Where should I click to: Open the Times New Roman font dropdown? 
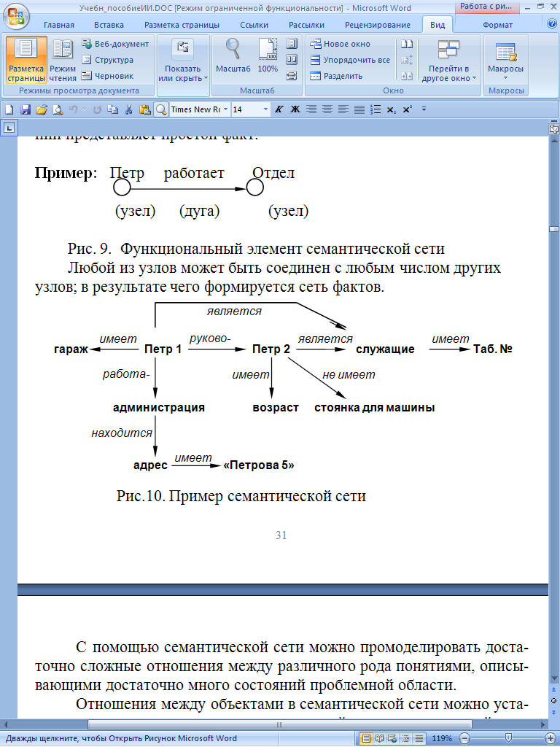coord(225,109)
